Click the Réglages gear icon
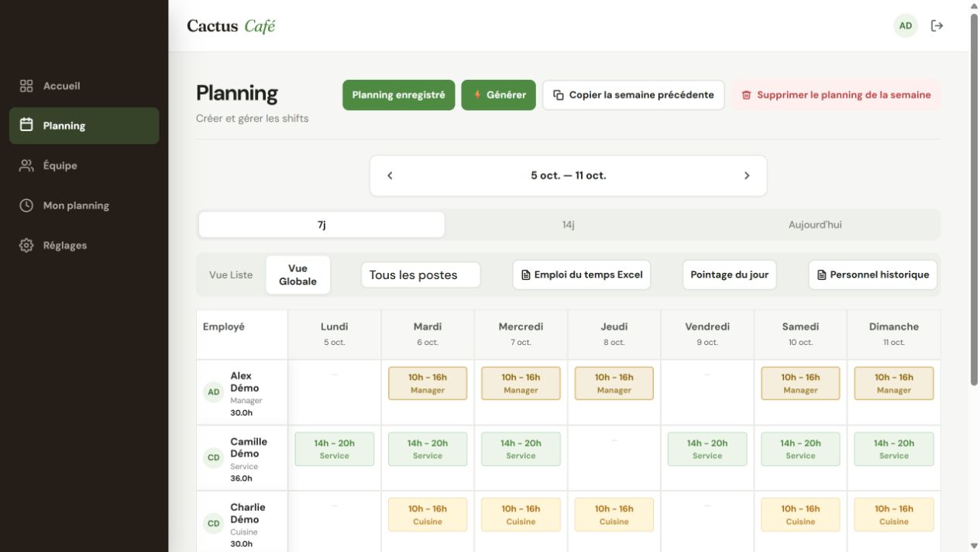 coord(26,245)
